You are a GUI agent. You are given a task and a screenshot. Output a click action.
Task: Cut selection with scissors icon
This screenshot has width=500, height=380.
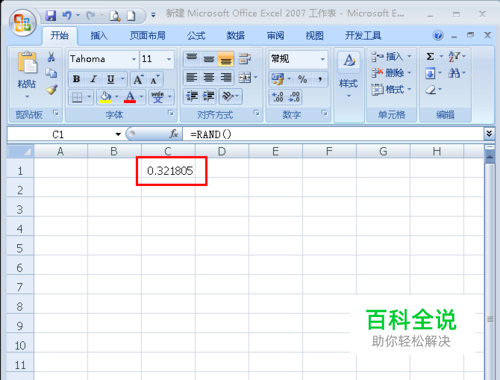click(51, 57)
